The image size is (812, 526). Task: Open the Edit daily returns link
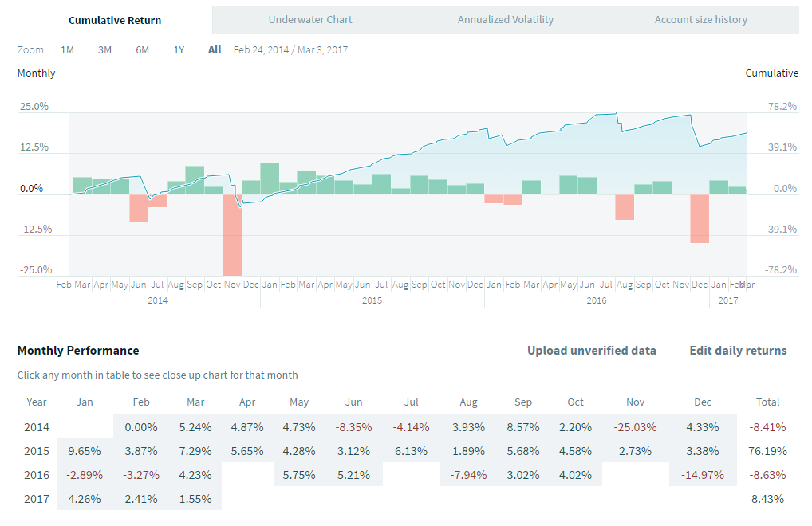(738, 351)
